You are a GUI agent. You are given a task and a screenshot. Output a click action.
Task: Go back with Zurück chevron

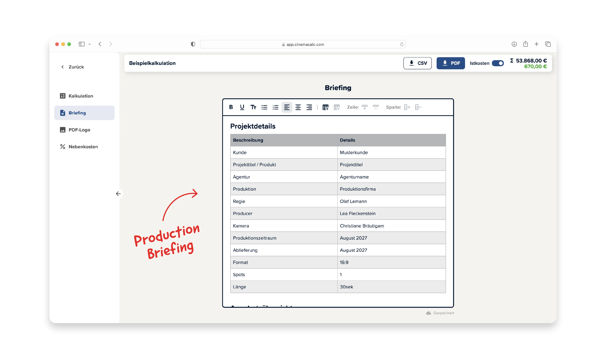(x=63, y=67)
